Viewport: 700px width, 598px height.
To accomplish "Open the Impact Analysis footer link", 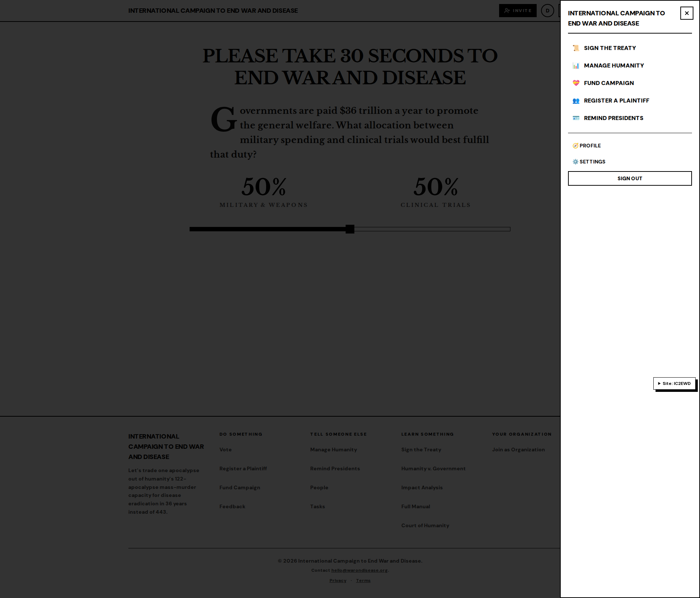I will (x=422, y=488).
